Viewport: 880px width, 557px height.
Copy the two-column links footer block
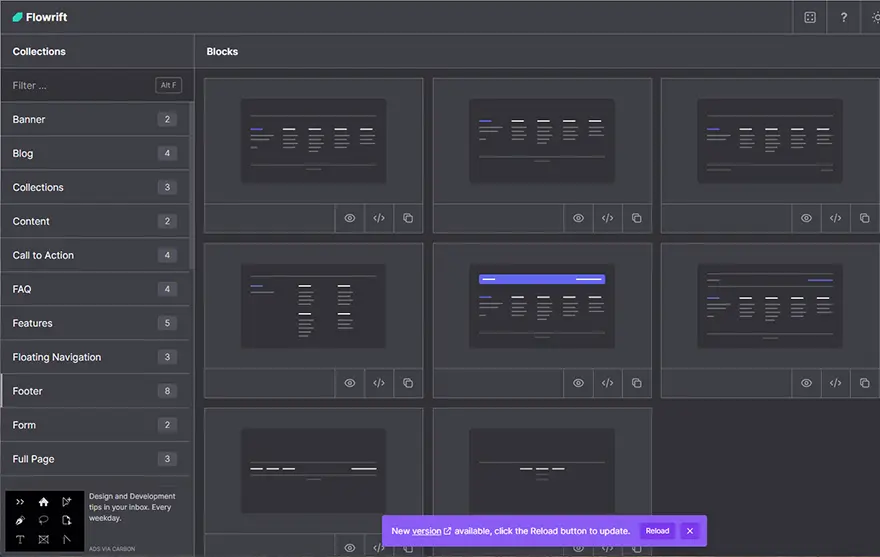408,383
